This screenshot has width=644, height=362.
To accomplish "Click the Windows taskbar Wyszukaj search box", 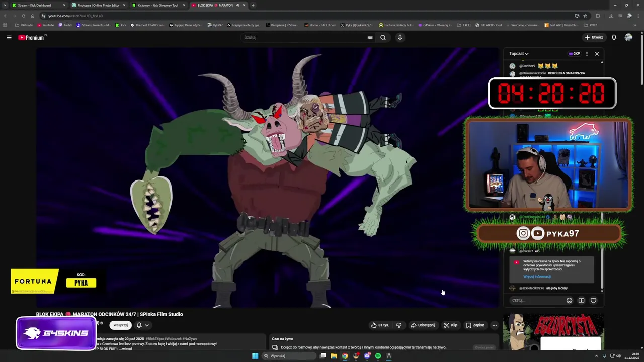I will 288,356.
